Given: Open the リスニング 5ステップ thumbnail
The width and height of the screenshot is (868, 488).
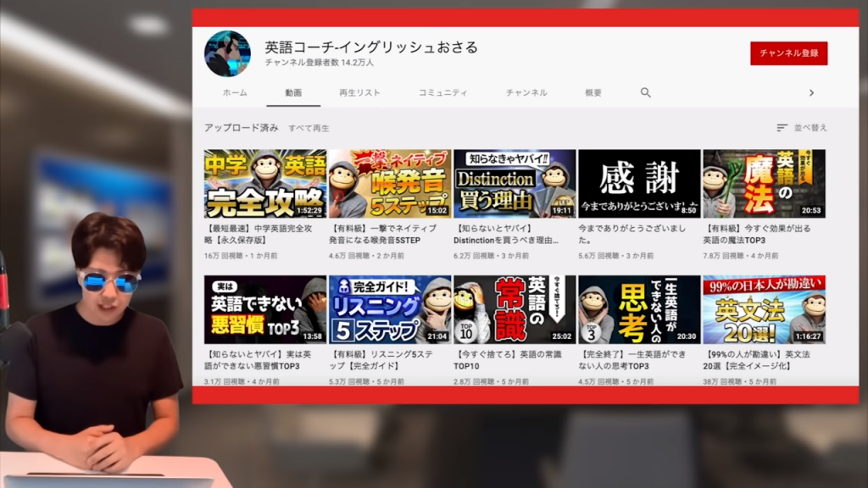Looking at the screenshot, I should pyautogui.click(x=390, y=310).
